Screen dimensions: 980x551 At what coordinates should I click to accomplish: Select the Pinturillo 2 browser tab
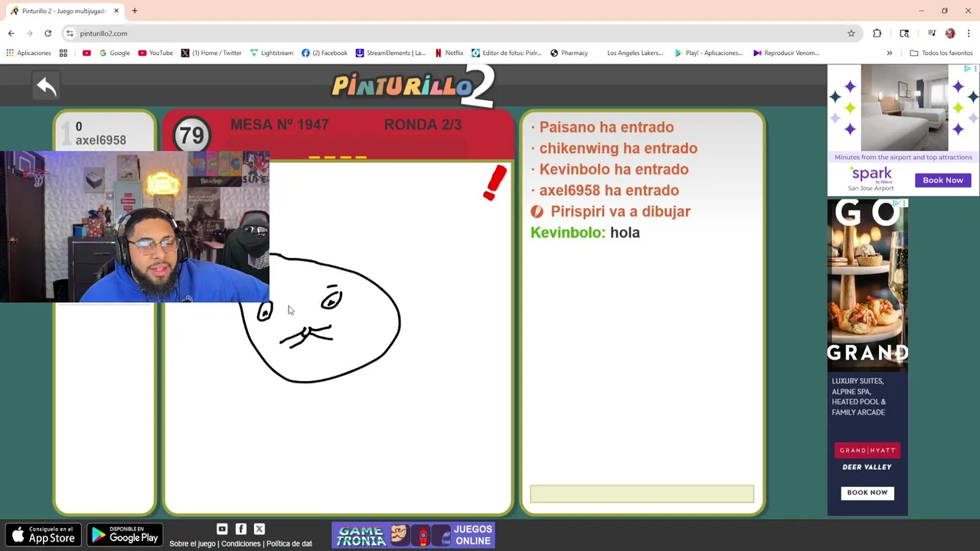[x=63, y=11]
